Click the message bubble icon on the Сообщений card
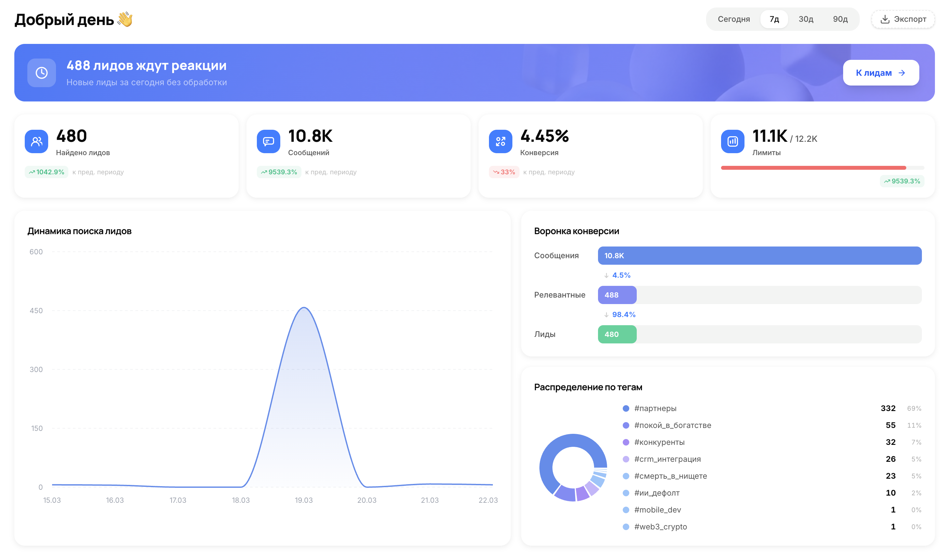Screen dimensions: 946x560 (269, 141)
